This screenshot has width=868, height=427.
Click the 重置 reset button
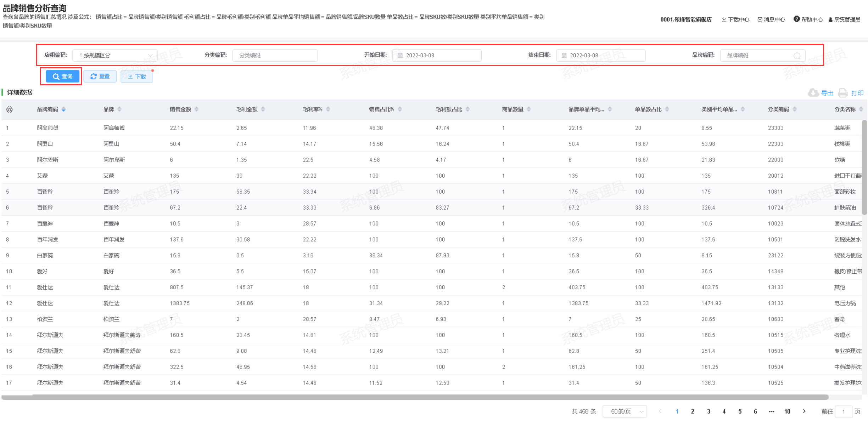(100, 76)
